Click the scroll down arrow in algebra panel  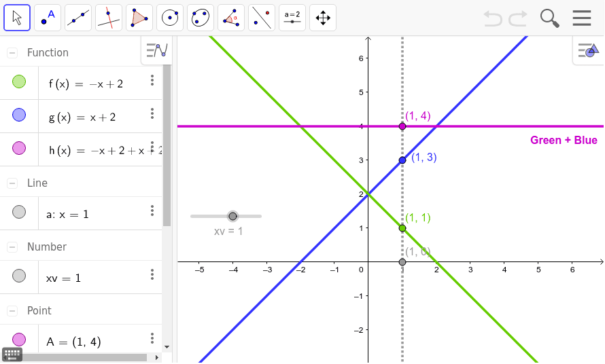click(x=167, y=346)
